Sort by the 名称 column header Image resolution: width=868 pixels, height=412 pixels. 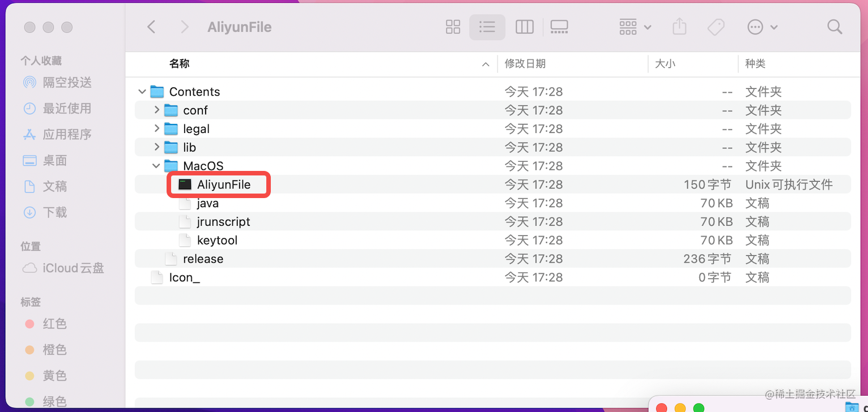click(x=179, y=64)
